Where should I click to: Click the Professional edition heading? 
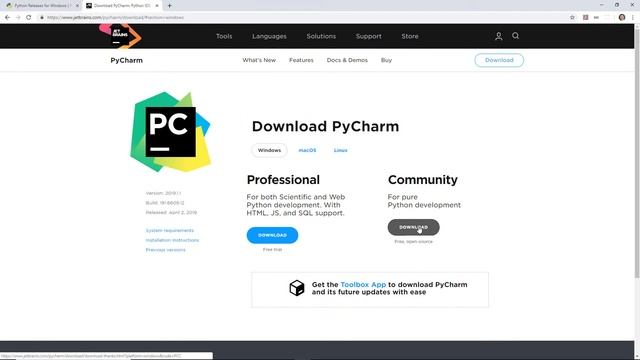tap(283, 180)
